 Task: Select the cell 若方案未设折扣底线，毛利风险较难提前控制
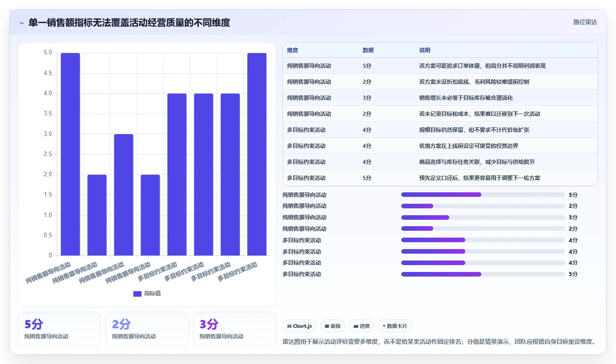pyautogui.click(x=474, y=82)
